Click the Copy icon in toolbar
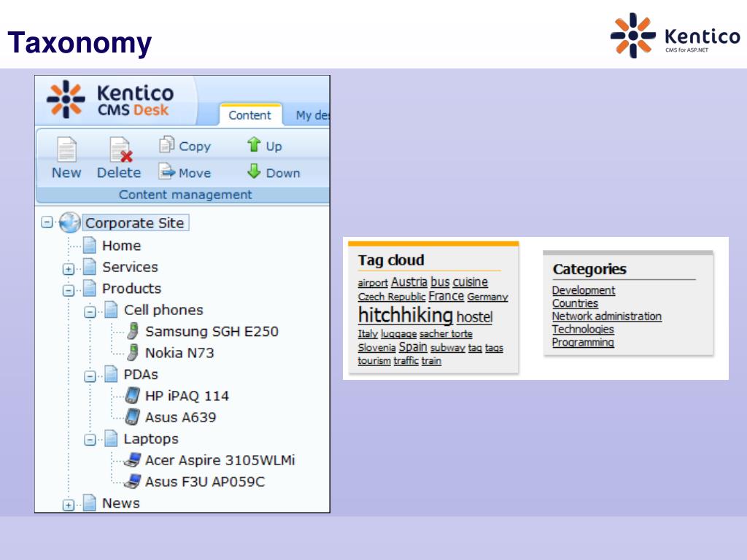This screenshot has width=747, height=560. point(167,144)
